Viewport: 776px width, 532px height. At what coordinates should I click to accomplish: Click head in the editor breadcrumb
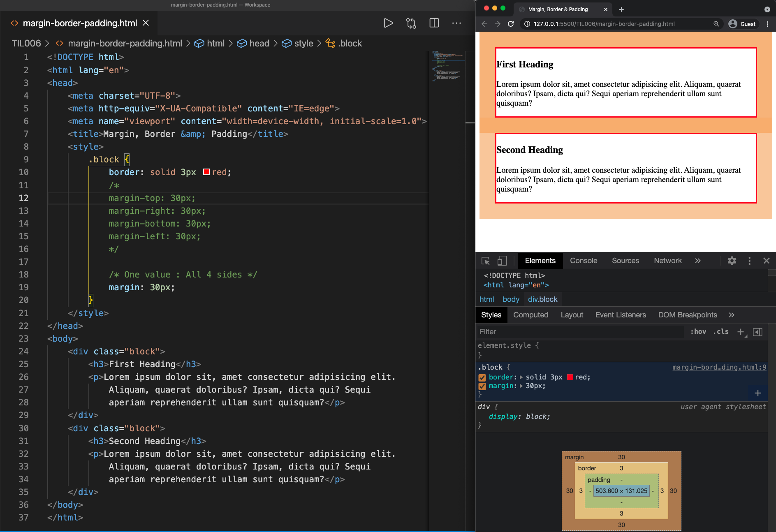pos(259,43)
